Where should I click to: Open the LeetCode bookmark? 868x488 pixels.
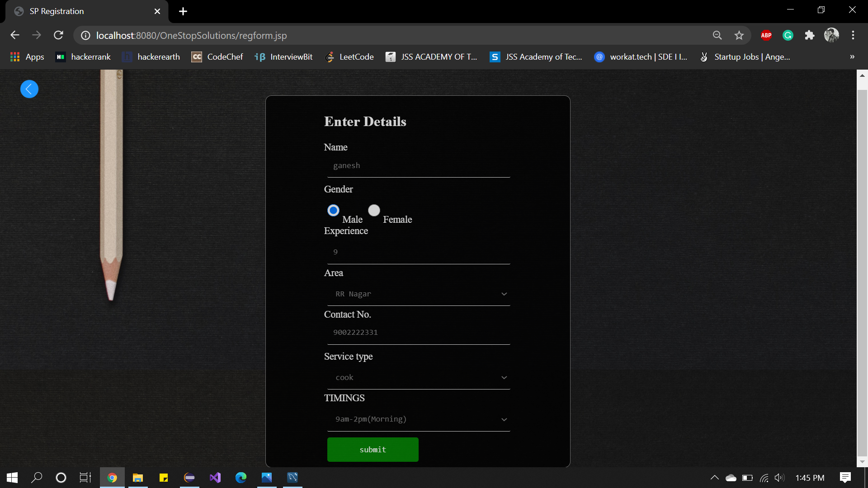coord(349,57)
